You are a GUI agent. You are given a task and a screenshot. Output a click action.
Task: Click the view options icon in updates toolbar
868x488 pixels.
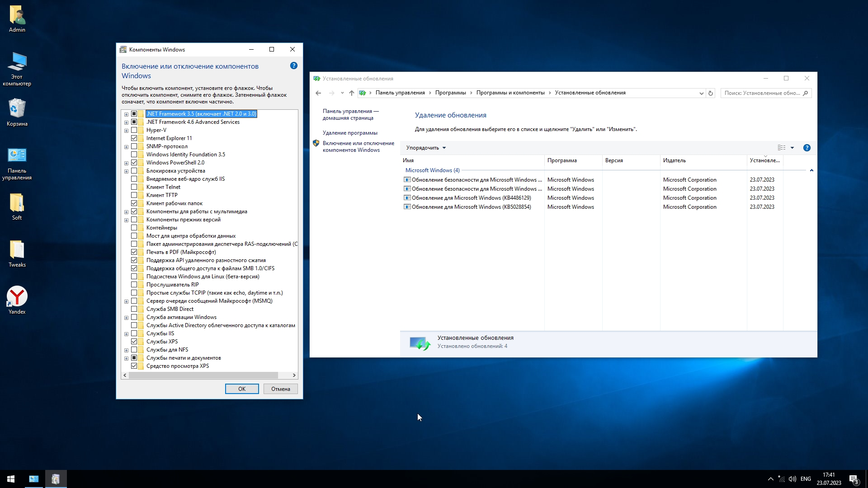click(x=782, y=148)
